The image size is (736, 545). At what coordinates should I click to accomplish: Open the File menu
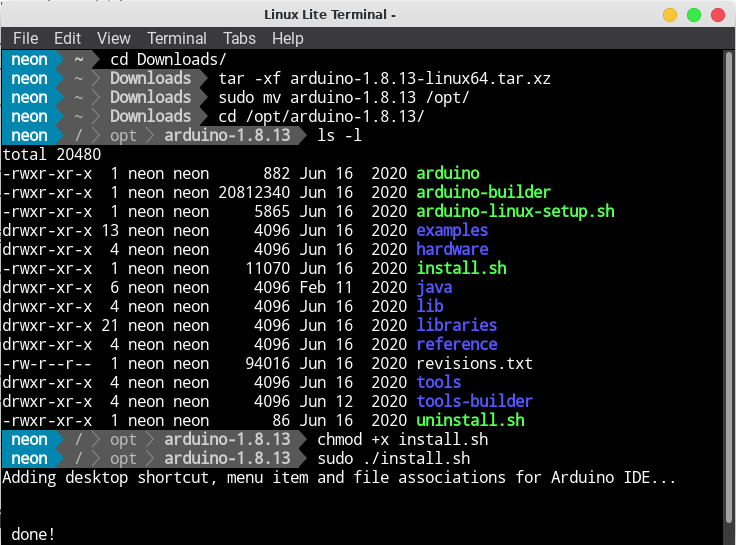point(25,38)
